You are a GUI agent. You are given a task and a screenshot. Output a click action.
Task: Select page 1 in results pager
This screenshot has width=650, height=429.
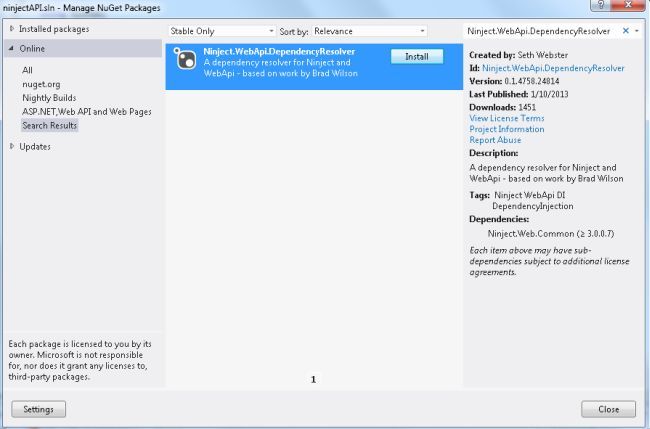tap(313, 379)
